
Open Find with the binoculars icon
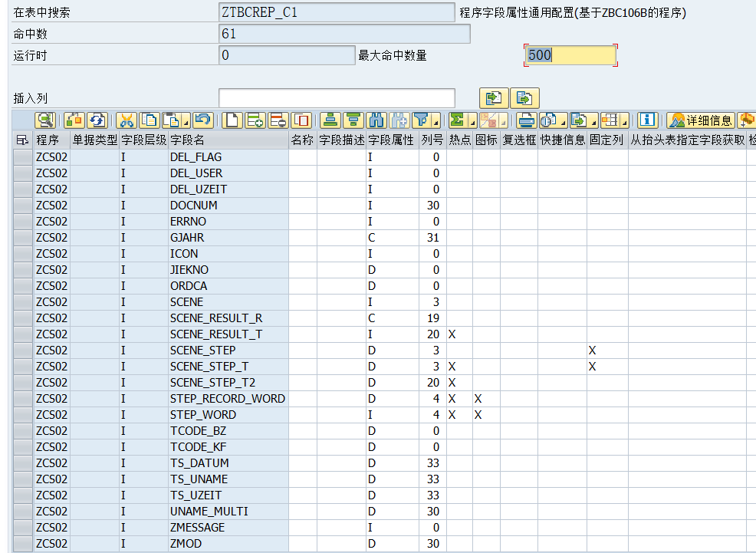coord(376,120)
